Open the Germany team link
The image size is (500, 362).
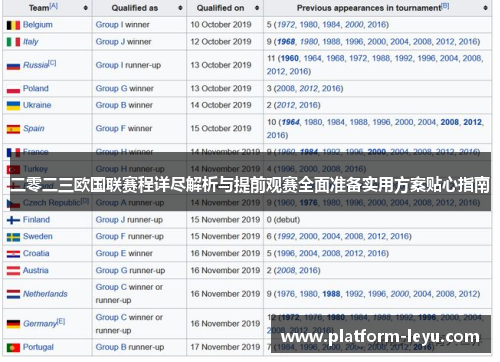point(40,324)
